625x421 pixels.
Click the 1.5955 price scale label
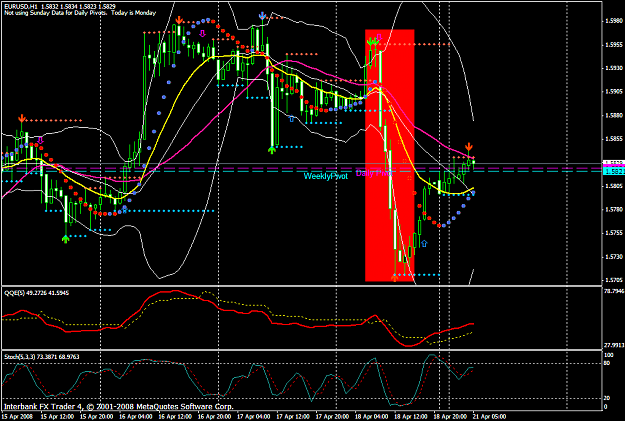(614, 44)
